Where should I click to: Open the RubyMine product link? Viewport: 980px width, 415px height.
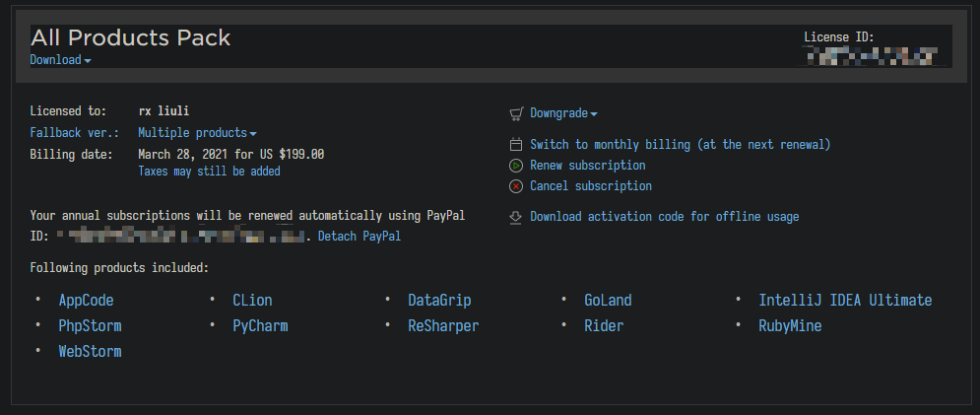(790, 326)
